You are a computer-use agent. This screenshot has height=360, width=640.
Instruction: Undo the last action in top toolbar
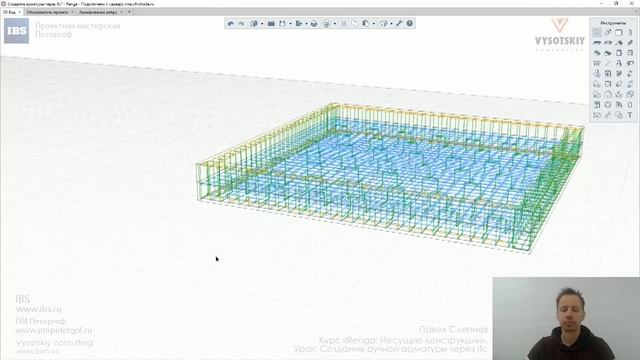pos(231,24)
